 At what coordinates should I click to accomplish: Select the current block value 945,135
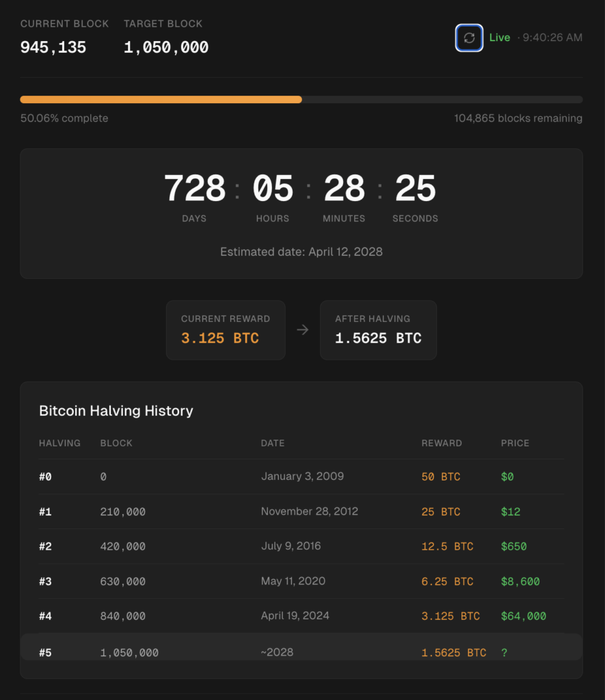(53, 47)
